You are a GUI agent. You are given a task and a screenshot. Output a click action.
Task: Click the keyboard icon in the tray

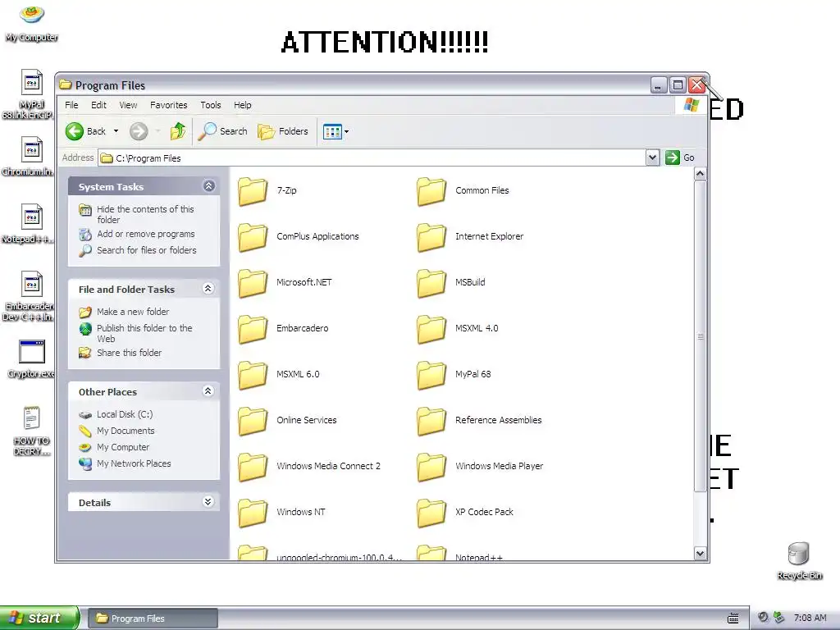point(733,619)
